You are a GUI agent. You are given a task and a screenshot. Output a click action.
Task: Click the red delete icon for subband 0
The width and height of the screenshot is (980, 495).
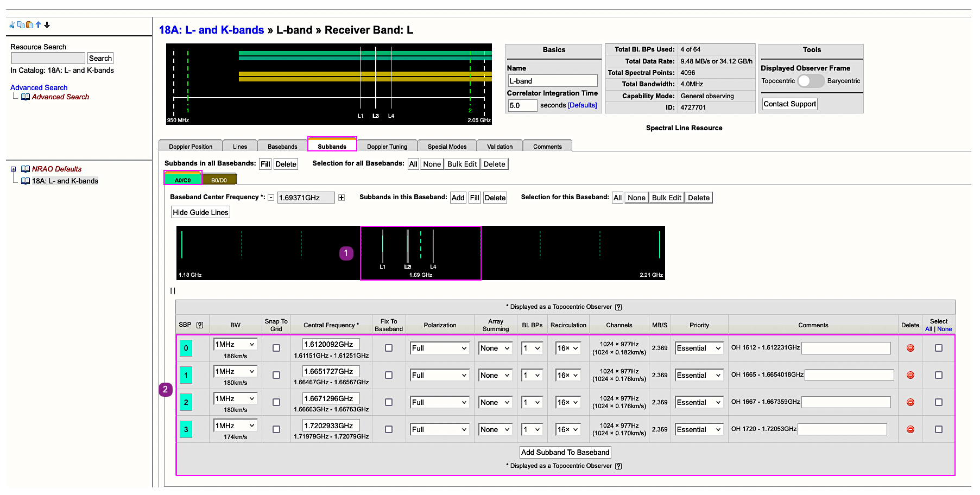click(911, 348)
